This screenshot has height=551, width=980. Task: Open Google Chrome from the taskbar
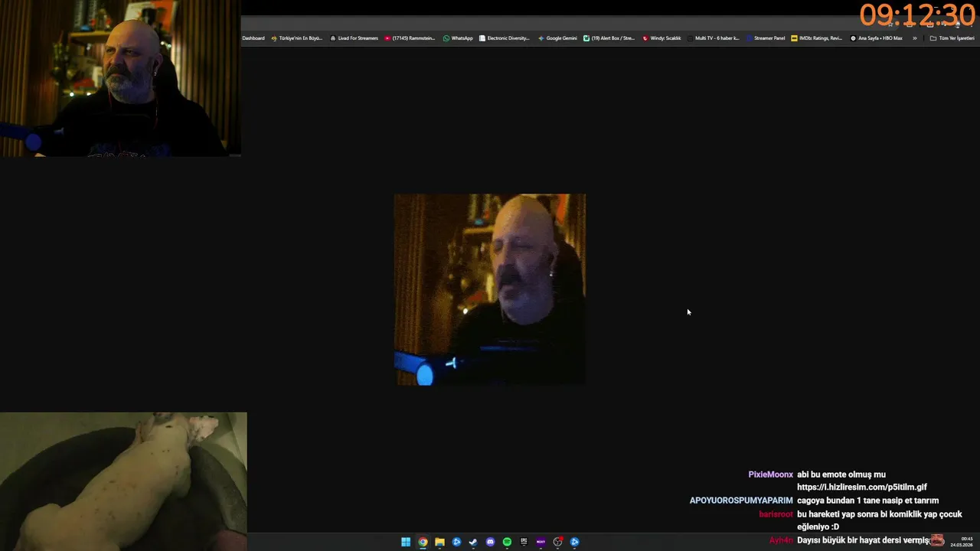(423, 542)
